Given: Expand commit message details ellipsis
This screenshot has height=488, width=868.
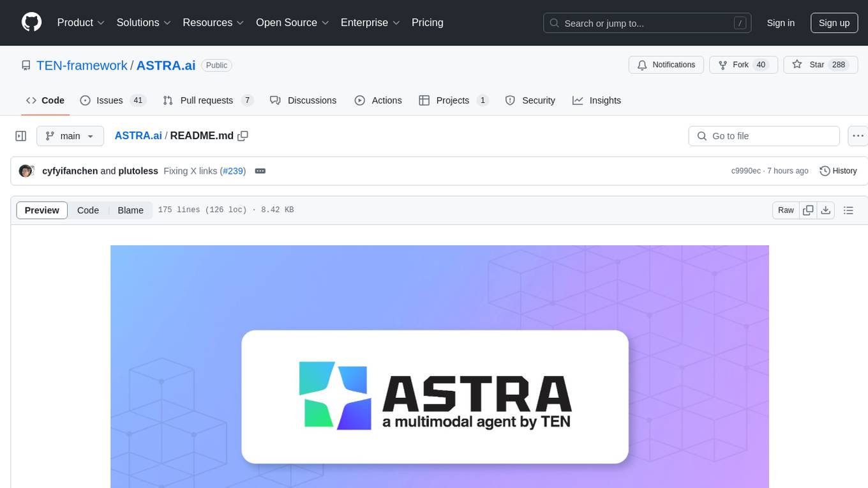Looking at the screenshot, I should 260,171.
